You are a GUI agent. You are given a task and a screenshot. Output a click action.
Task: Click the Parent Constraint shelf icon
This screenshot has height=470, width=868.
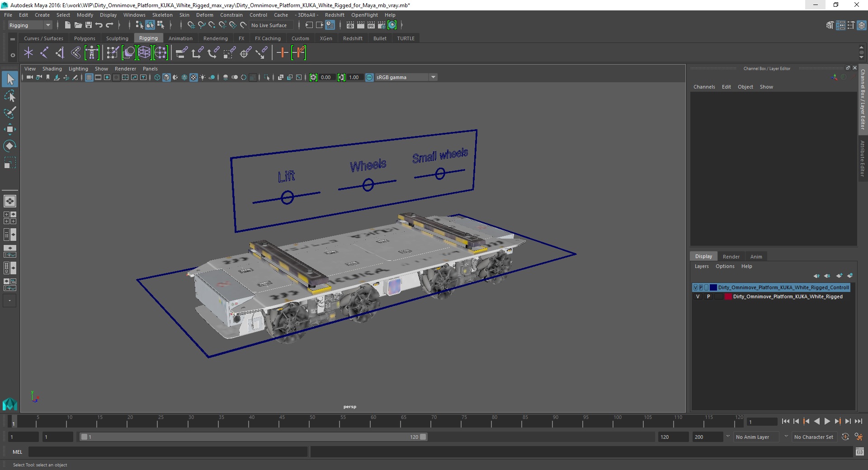[181, 53]
